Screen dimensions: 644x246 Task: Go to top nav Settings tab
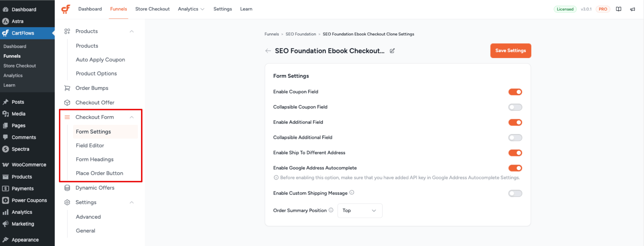tap(223, 9)
